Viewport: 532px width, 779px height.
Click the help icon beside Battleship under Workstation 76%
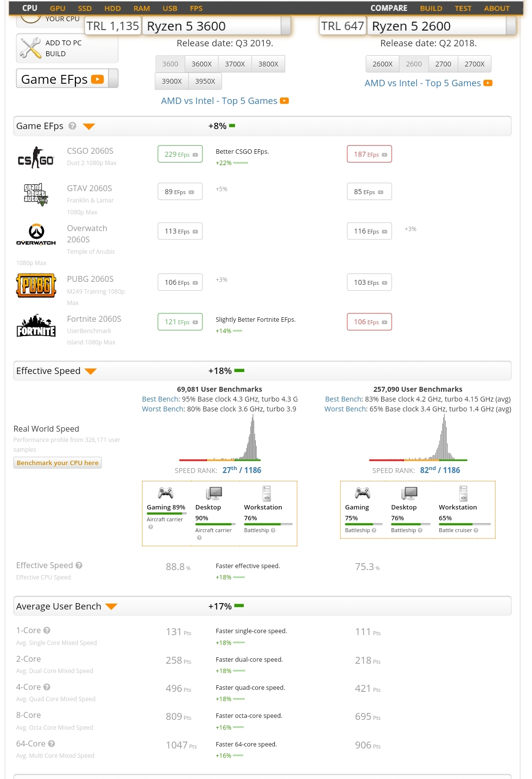(273, 530)
